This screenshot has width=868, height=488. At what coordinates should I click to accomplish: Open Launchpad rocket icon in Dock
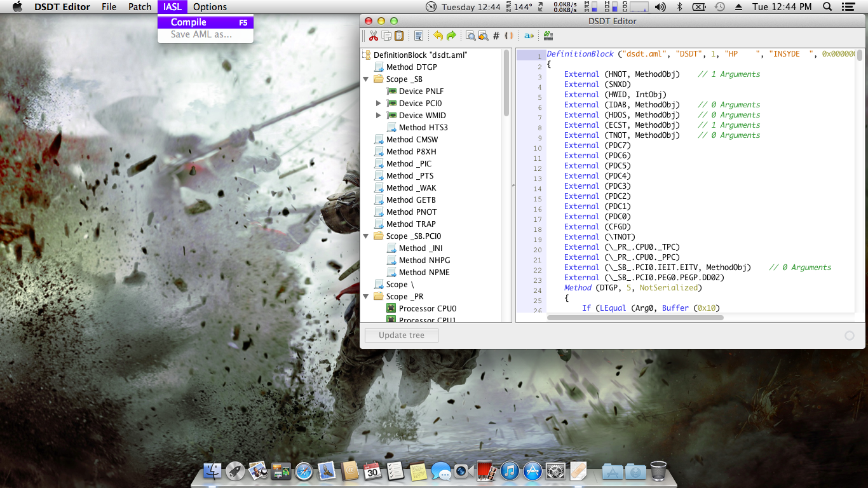click(235, 471)
